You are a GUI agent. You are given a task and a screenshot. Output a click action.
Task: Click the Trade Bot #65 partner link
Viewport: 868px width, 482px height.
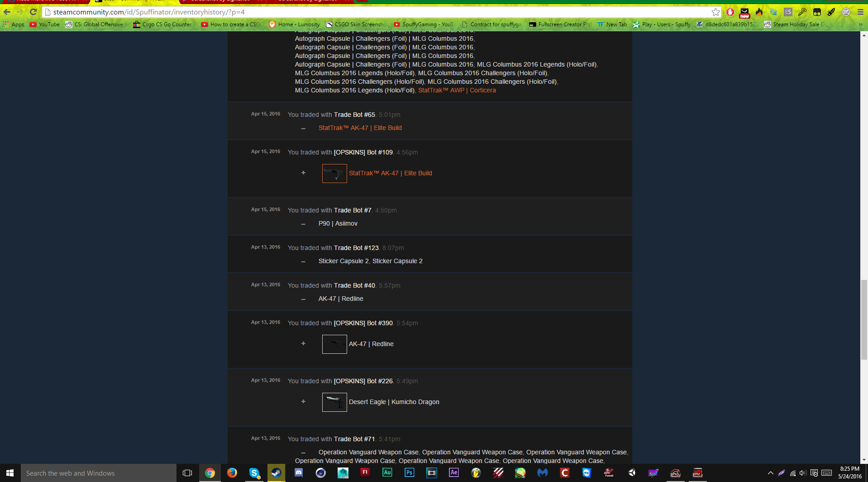354,115
